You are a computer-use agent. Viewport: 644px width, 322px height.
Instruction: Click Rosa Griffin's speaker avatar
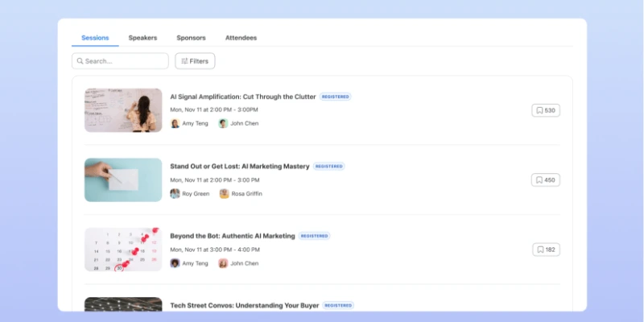(x=224, y=194)
